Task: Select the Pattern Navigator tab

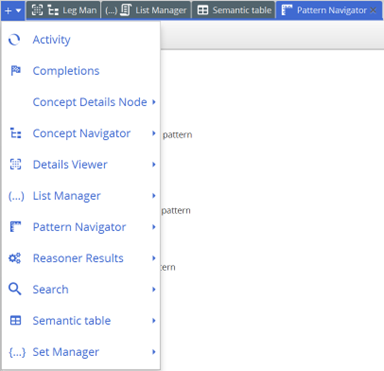Action: click(x=329, y=10)
